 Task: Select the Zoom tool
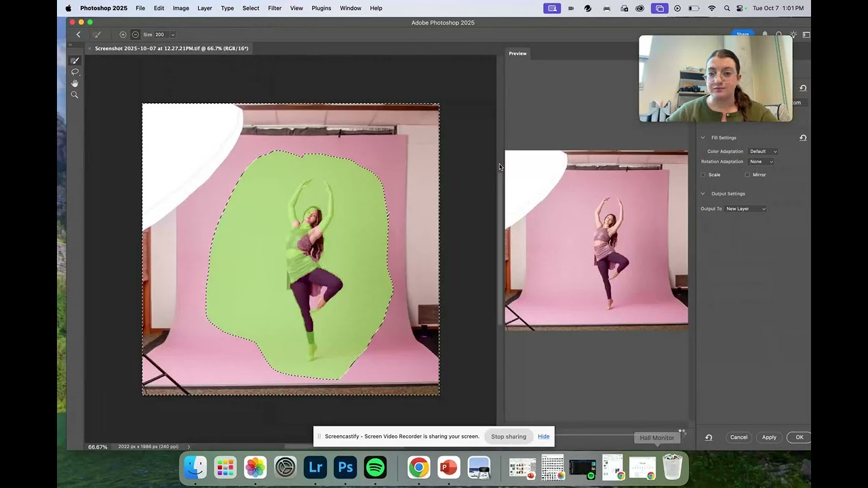coord(75,95)
